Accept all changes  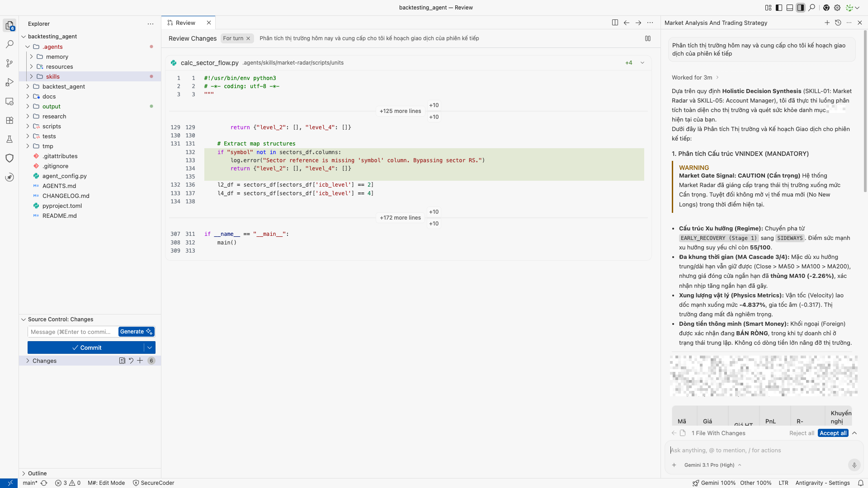click(x=833, y=433)
